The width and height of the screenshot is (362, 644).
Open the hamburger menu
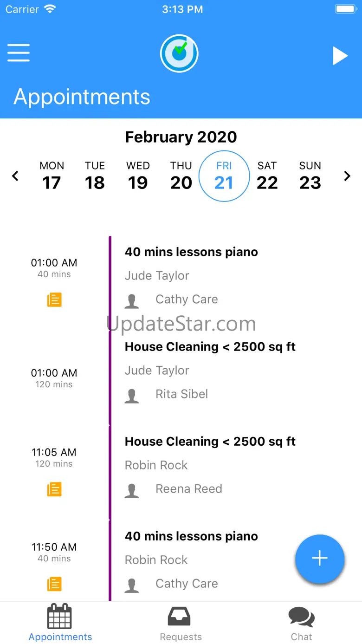pos(19,53)
